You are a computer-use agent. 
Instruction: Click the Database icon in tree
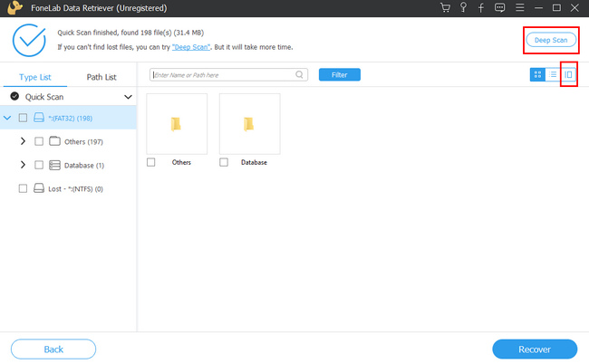(x=54, y=165)
